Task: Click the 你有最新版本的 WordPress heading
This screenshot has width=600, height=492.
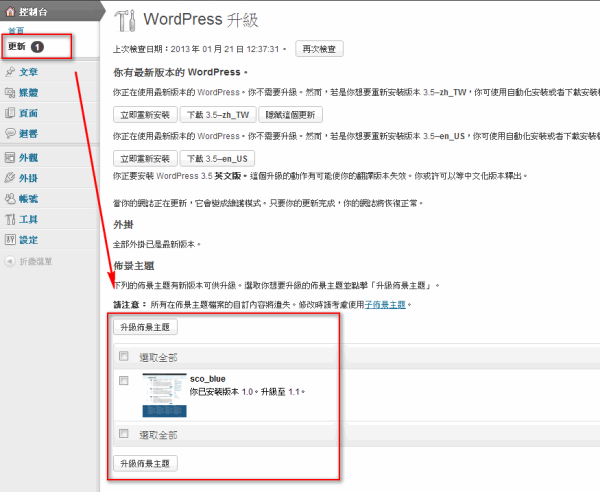Action: 180,72
